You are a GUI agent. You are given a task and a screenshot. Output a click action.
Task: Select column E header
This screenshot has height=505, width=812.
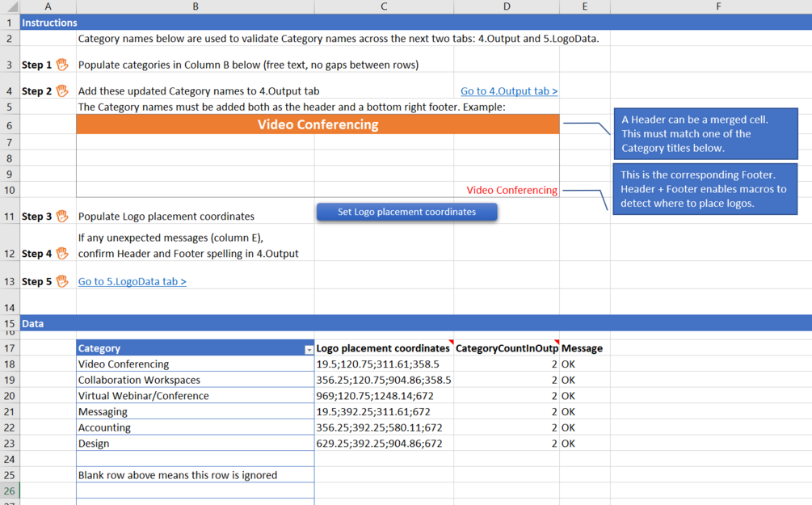[585, 6]
